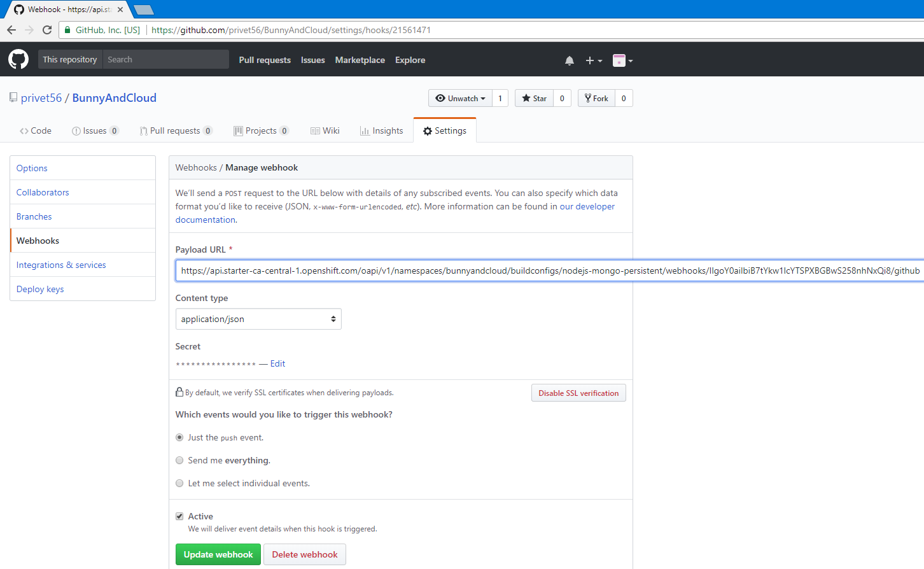Switch to the Insights tab
This screenshot has width=924, height=569.
382,130
